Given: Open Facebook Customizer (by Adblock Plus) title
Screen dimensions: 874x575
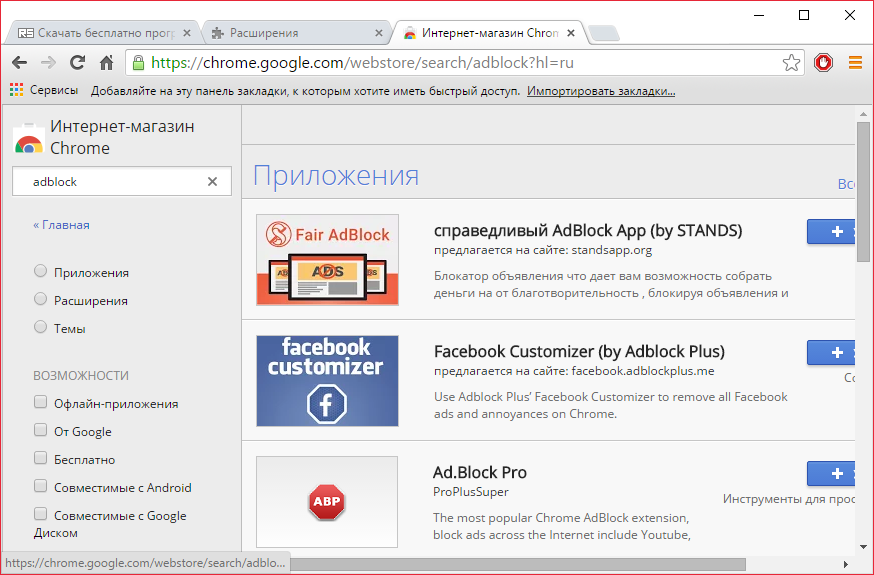Looking at the screenshot, I should point(579,352).
